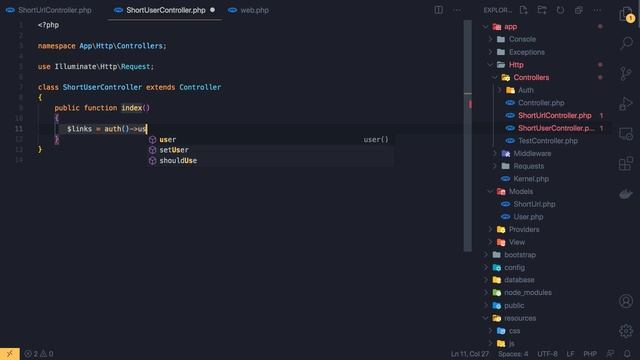Select the setUser suggestion

pos(270,150)
